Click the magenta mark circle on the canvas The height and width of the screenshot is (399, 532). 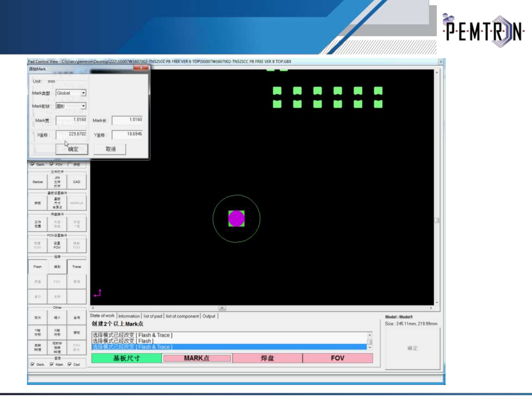tap(236, 219)
